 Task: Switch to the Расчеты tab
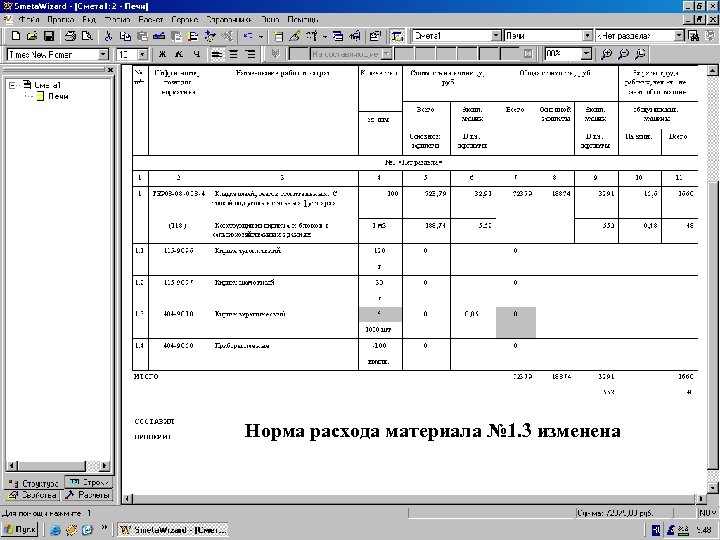point(87,495)
